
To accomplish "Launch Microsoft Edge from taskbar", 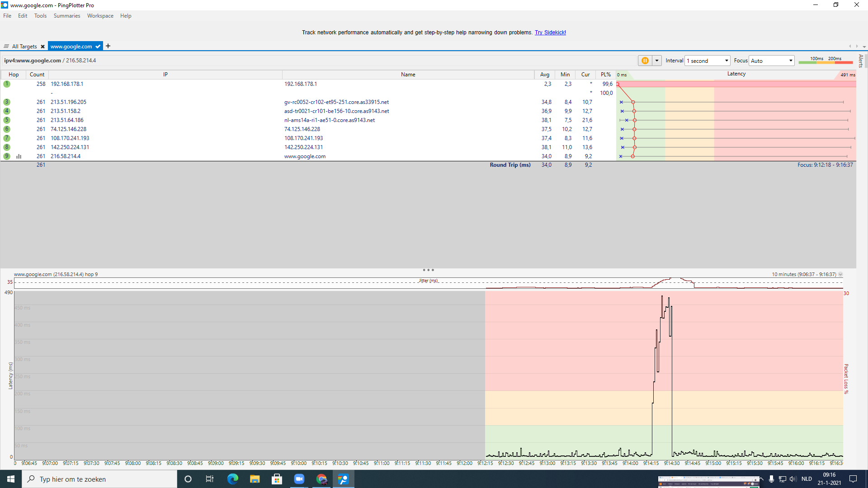I will tap(232, 479).
